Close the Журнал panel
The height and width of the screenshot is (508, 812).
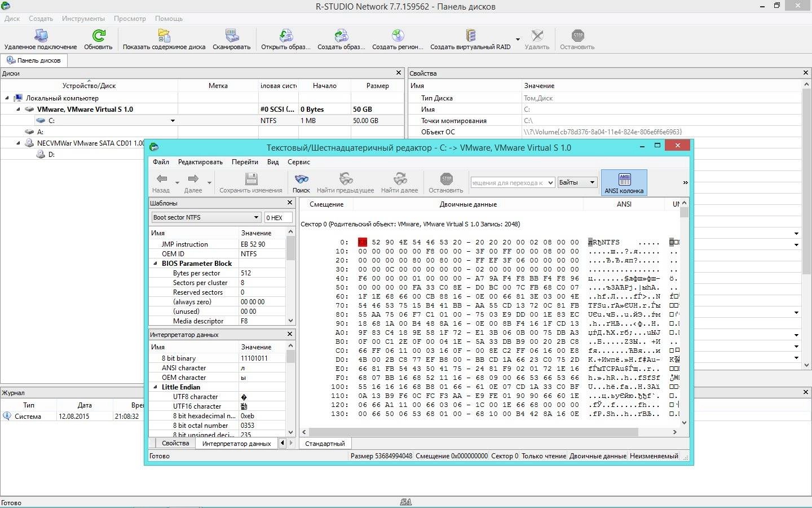tap(805, 392)
